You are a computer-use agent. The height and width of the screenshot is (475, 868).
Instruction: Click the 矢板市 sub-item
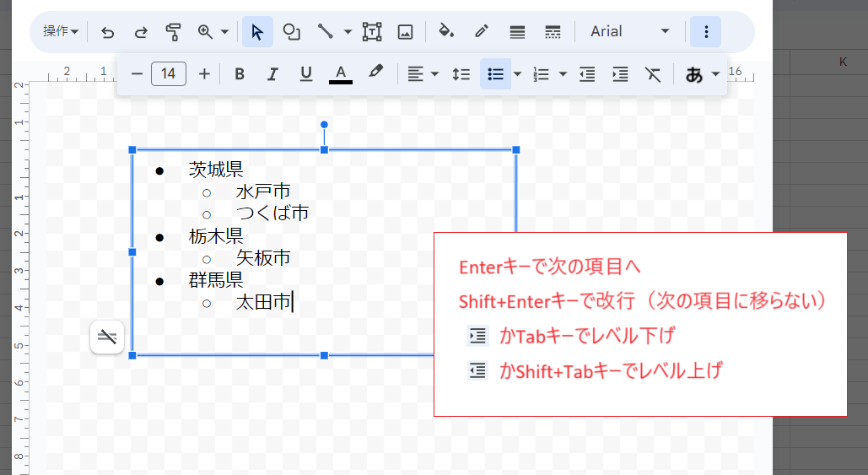coord(263,257)
